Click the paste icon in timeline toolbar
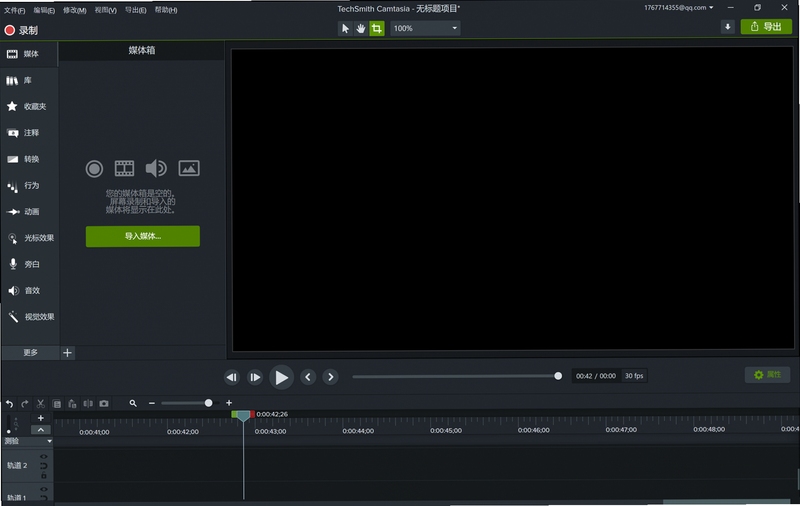800x506 pixels. (72, 404)
